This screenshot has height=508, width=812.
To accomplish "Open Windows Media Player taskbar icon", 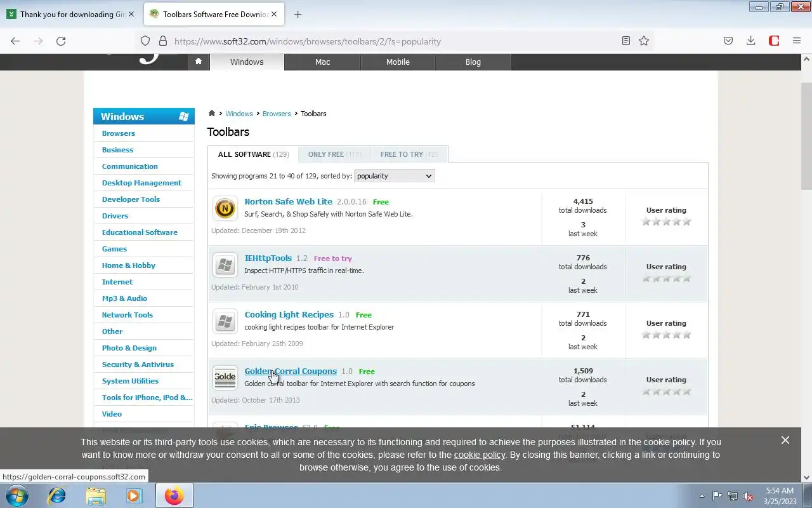I will coord(134,495).
